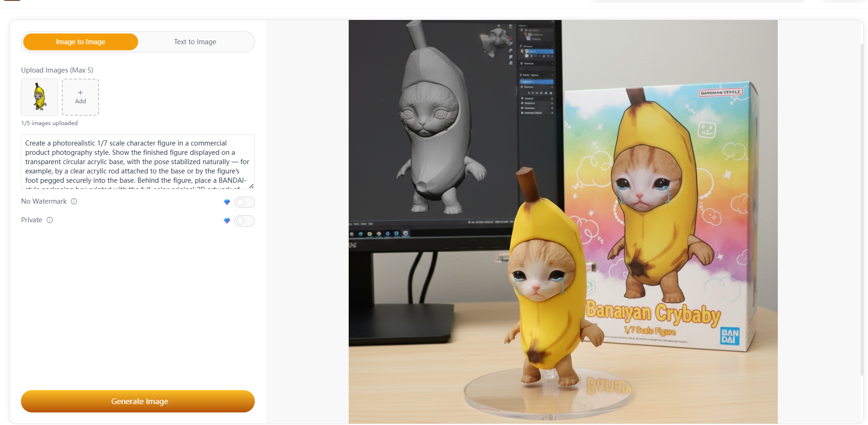Click the vertical scrollbar on the right
The image size is (868, 425).
862,209
